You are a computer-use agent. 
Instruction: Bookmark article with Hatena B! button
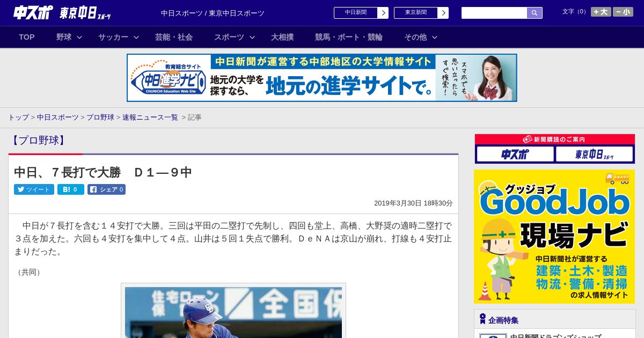pyautogui.click(x=71, y=189)
